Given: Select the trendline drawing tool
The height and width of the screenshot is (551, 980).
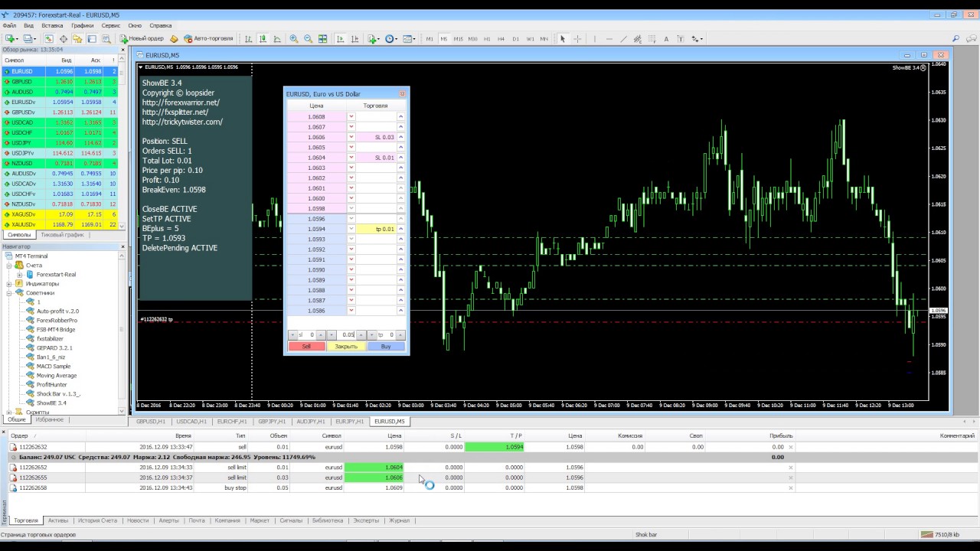Looking at the screenshot, I should [623, 38].
